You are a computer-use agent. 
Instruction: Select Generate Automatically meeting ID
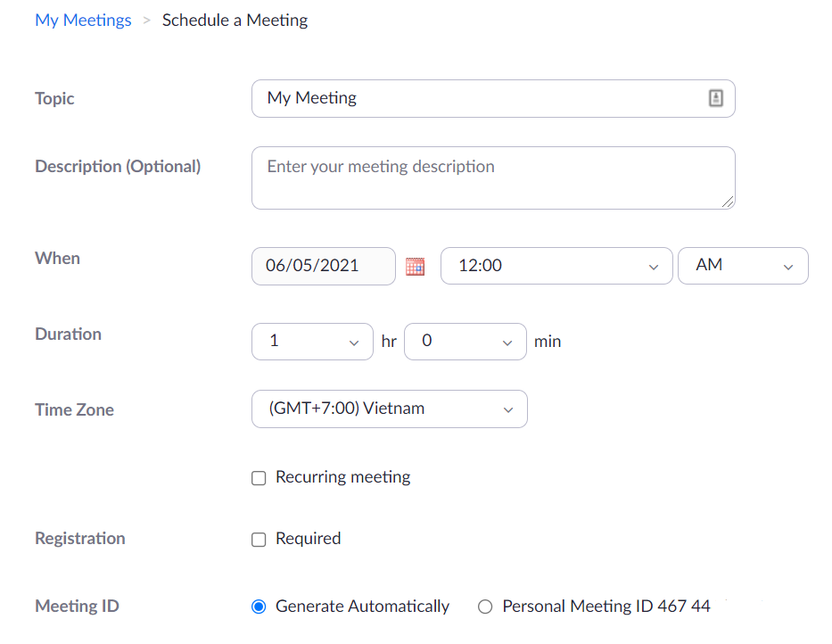(259, 607)
